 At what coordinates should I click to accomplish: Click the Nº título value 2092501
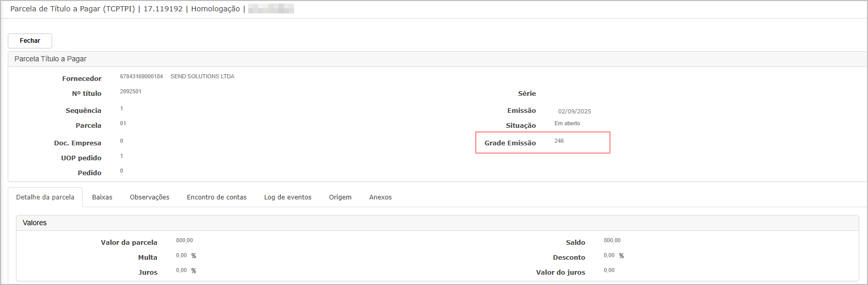pyautogui.click(x=131, y=92)
